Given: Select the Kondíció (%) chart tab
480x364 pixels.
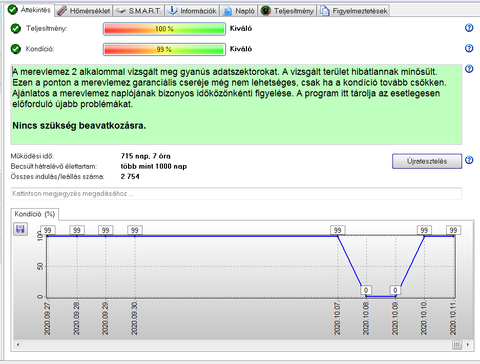Looking at the screenshot, I should [x=35, y=214].
